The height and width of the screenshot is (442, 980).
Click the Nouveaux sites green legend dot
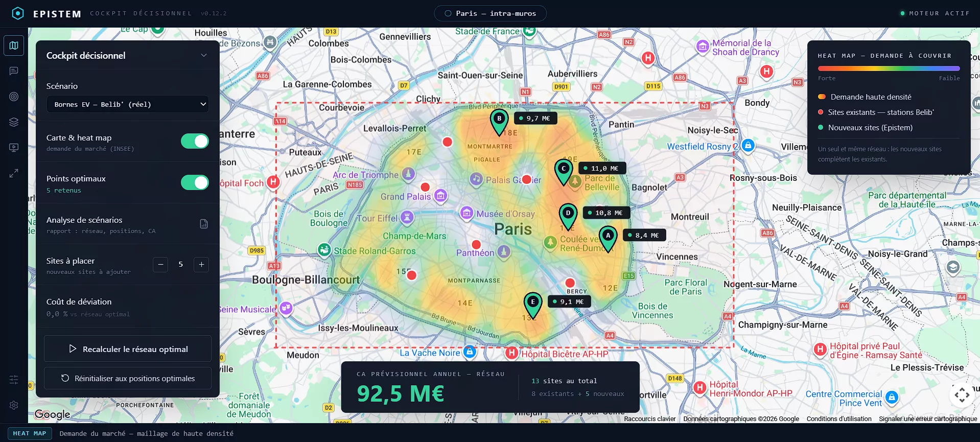click(821, 128)
